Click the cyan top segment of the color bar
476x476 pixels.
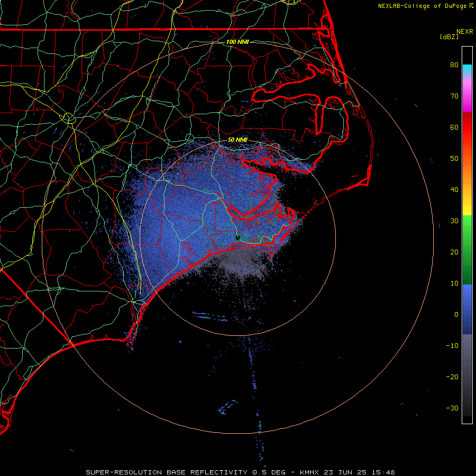pyautogui.click(x=467, y=70)
